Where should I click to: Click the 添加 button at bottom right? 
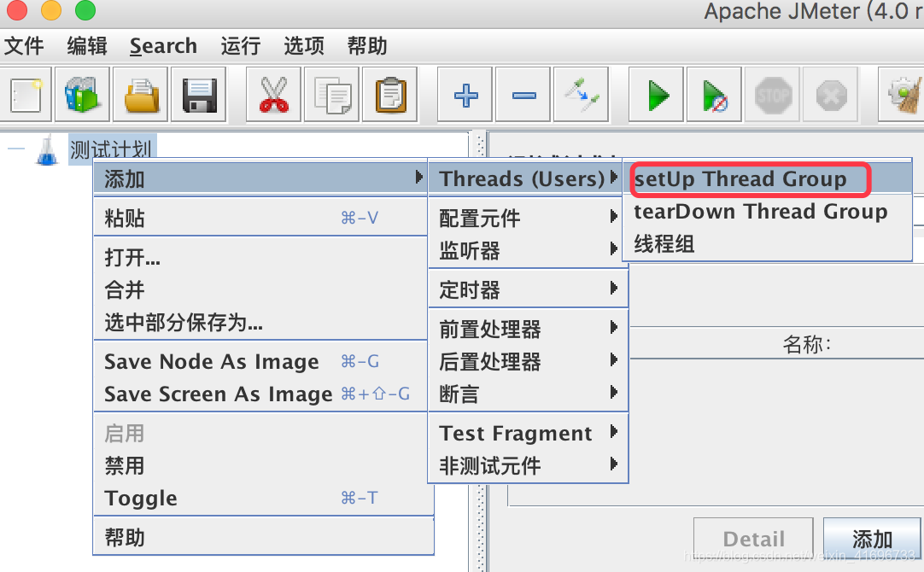(872, 539)
